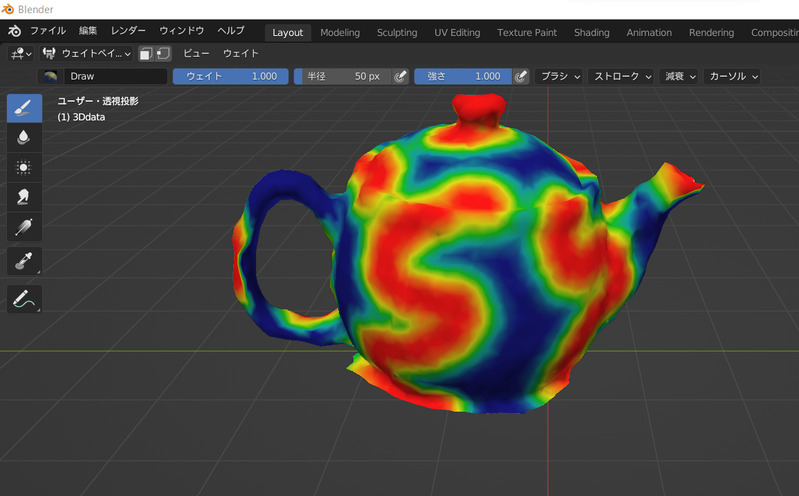The width and height of the screenshot is (799, 496).
Task: Expand the ブラシ brush settings popover
Action: coord(560,76)
